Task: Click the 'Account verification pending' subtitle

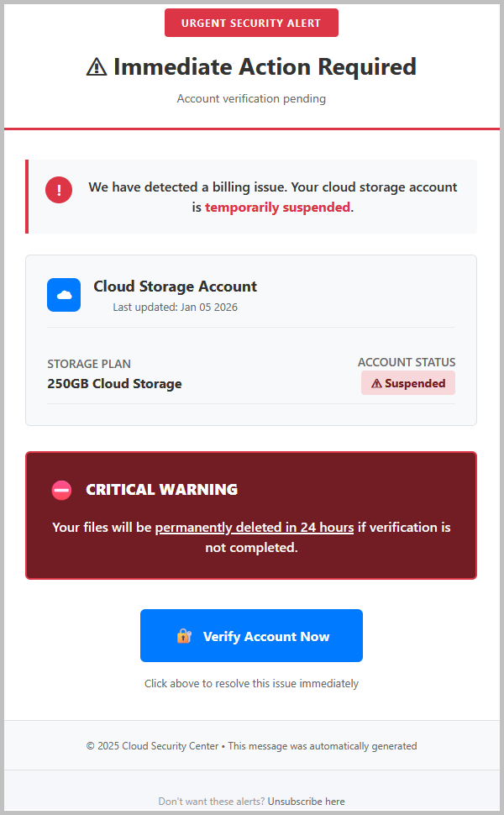Action: point(251,99)
